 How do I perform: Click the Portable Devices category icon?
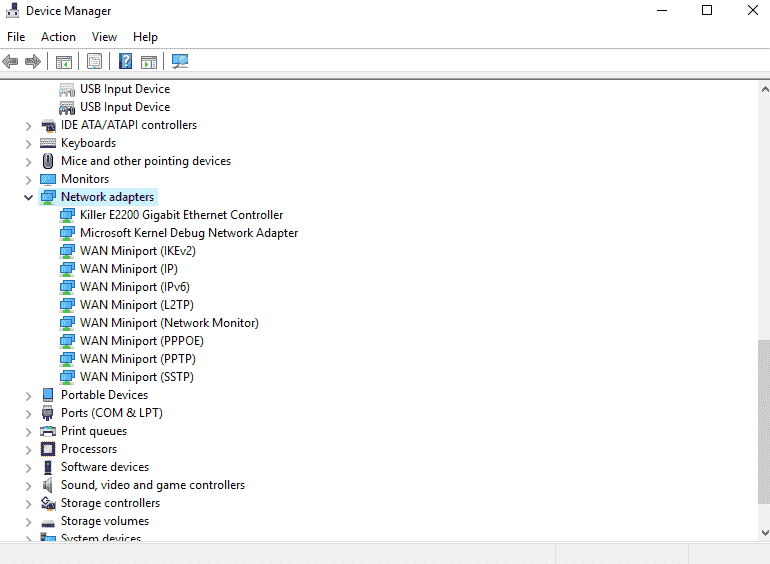point(48,395)
